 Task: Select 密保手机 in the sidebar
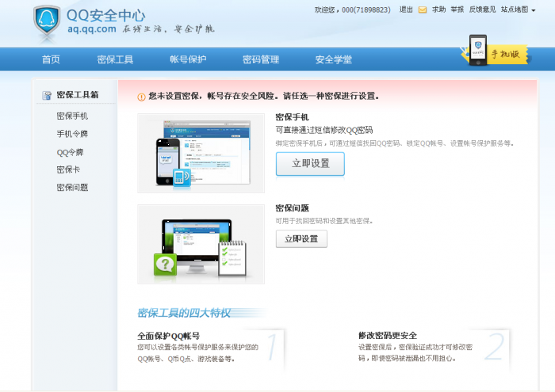pos(72,116)
